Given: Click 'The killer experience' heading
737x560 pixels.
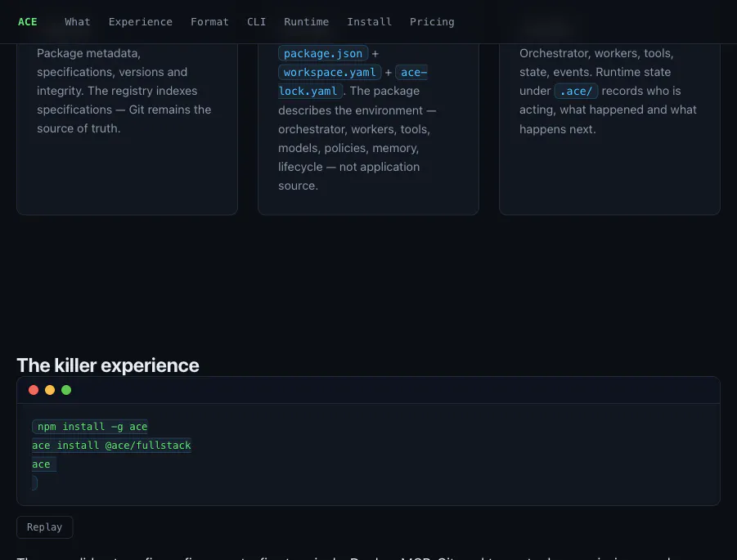Looking at the screenshot, I should pyautogui.click(x=108, y=365).
